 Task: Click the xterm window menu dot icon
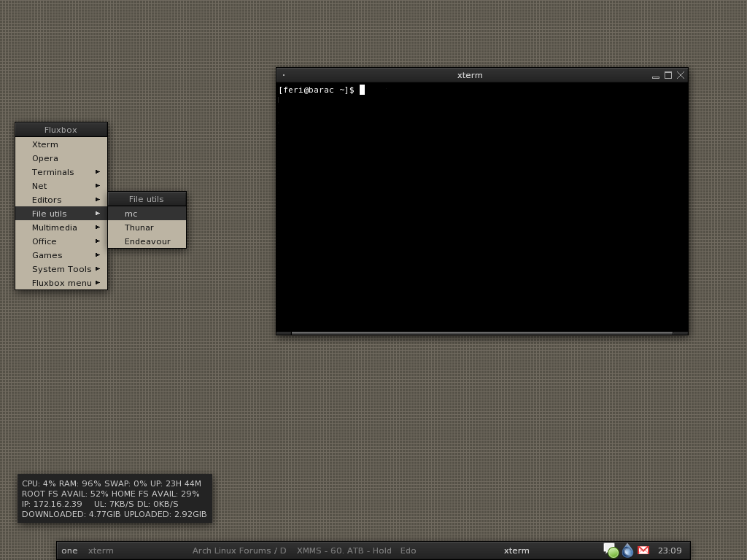pos(284,75)
